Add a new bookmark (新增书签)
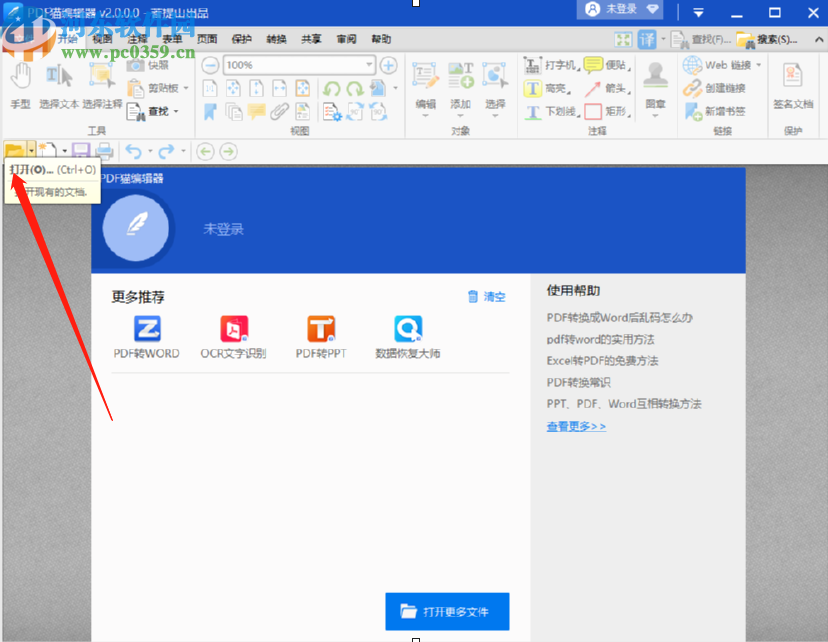Screen dimensions: 828x642 tap(714, 111)
